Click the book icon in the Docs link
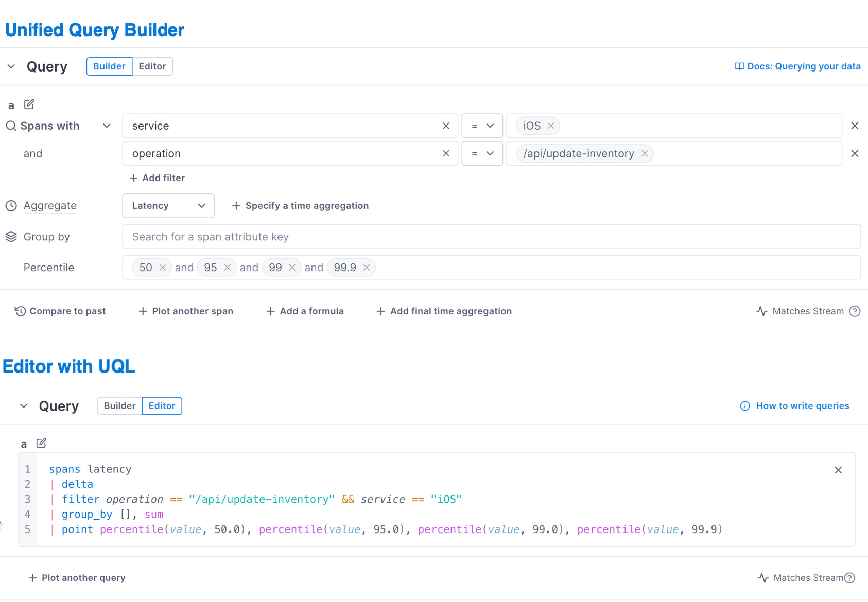 tap(739, 66)
